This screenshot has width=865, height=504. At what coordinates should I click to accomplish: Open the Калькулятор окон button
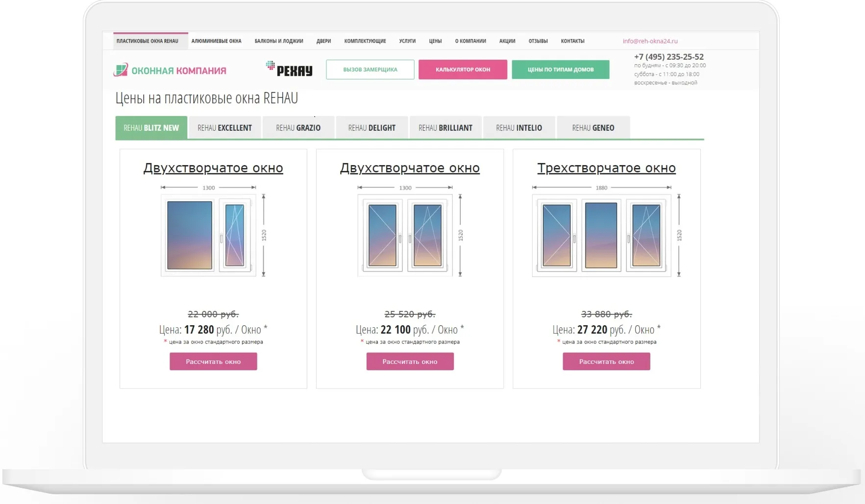pyautogui.click(x=463, y=70)
